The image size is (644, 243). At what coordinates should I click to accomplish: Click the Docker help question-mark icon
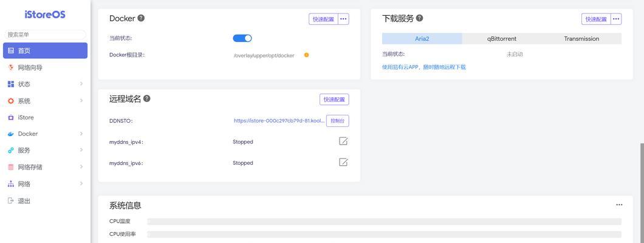pos(141,18)
